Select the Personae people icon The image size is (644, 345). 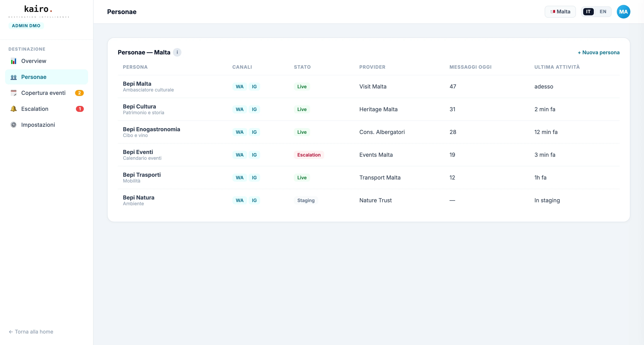click(x=13, y=77)
